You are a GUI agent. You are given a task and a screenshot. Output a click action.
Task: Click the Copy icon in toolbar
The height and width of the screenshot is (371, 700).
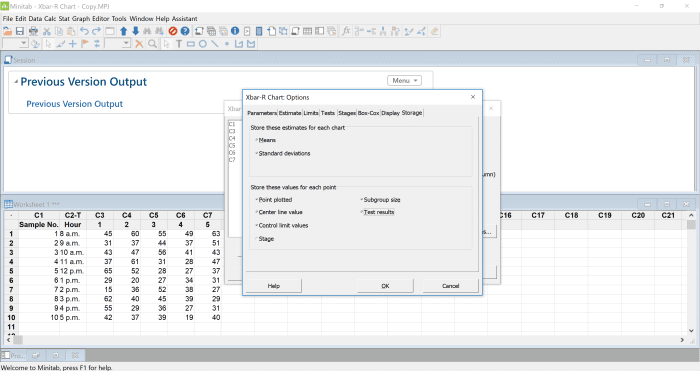coord(59,31)
